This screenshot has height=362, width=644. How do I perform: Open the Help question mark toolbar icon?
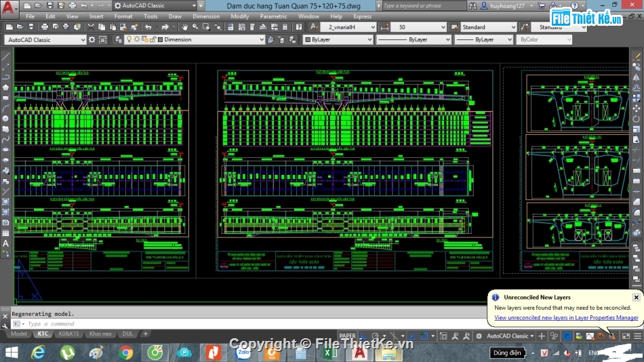298,27
